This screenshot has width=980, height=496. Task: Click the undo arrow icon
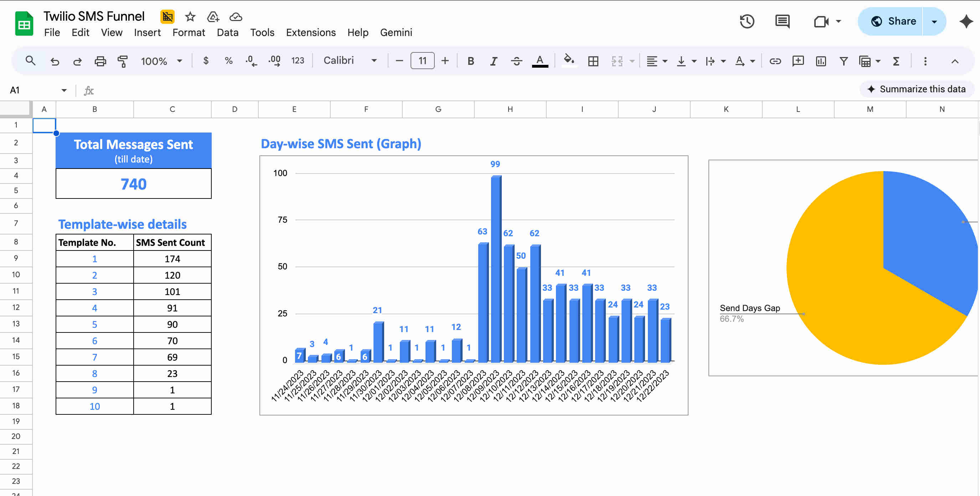pos(55,61)
